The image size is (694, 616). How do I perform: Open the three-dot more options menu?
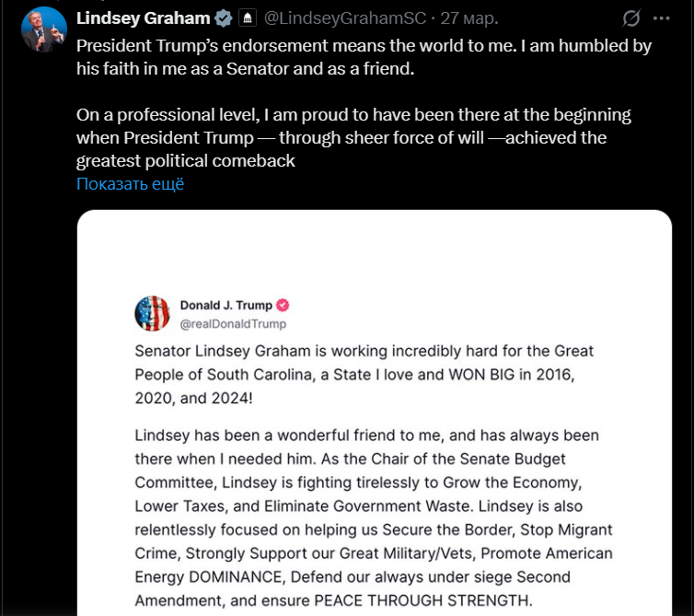pos(661,18)
